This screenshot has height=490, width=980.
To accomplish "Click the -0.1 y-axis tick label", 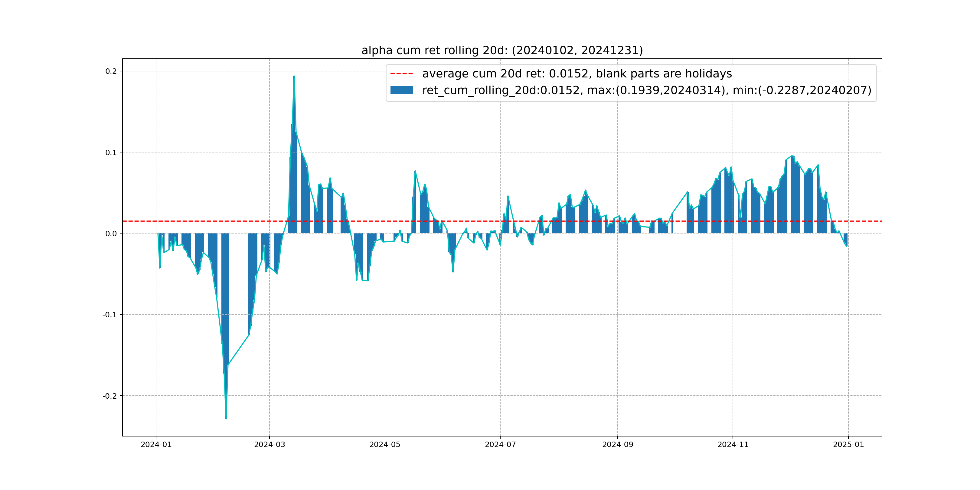I will pyautogui.click(x=109, y=315).
